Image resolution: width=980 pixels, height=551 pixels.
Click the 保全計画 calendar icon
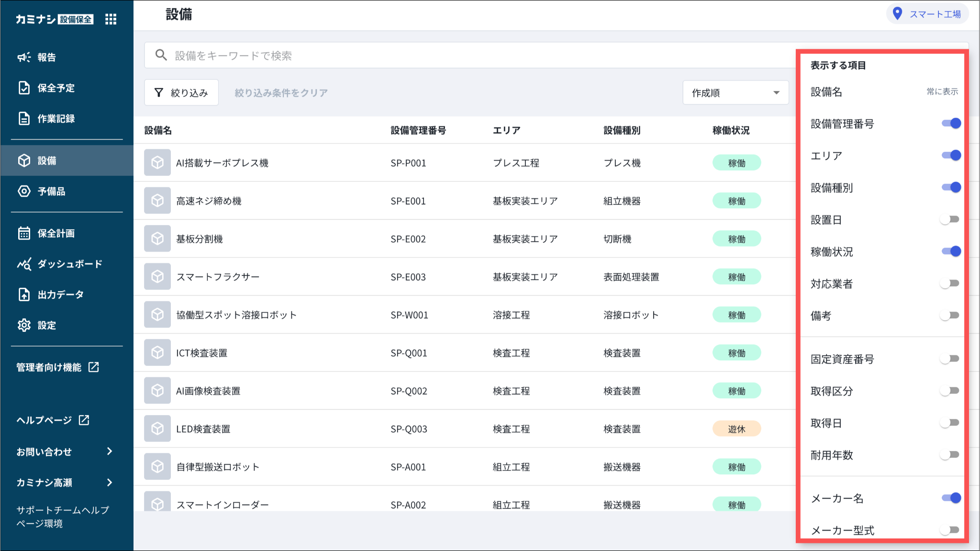[x=24, y=234]
